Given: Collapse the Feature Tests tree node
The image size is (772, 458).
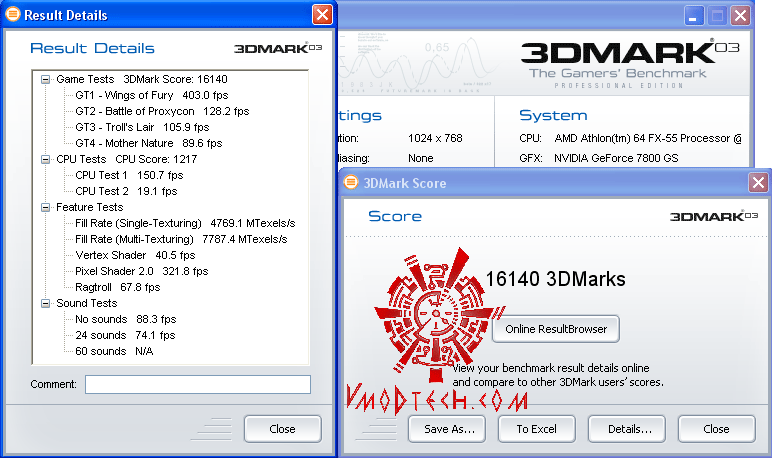Looking at the screenshot, I should (x=45, y=207).
